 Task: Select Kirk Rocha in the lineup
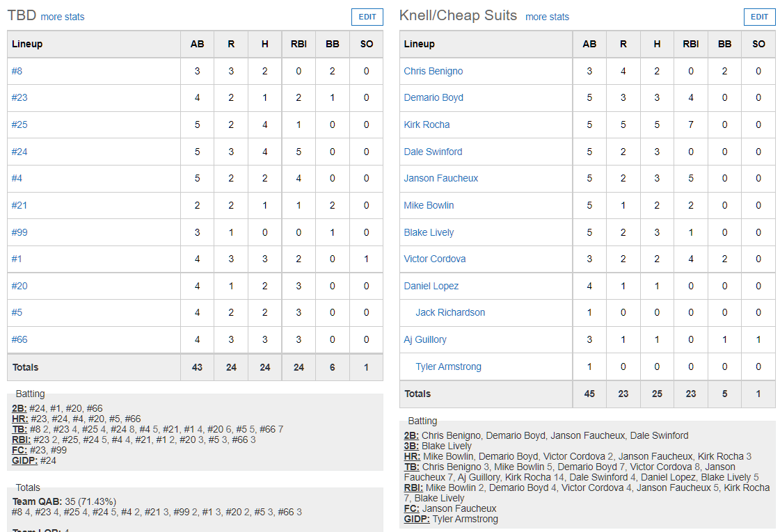pyautogui.click(x=427, y=124)
